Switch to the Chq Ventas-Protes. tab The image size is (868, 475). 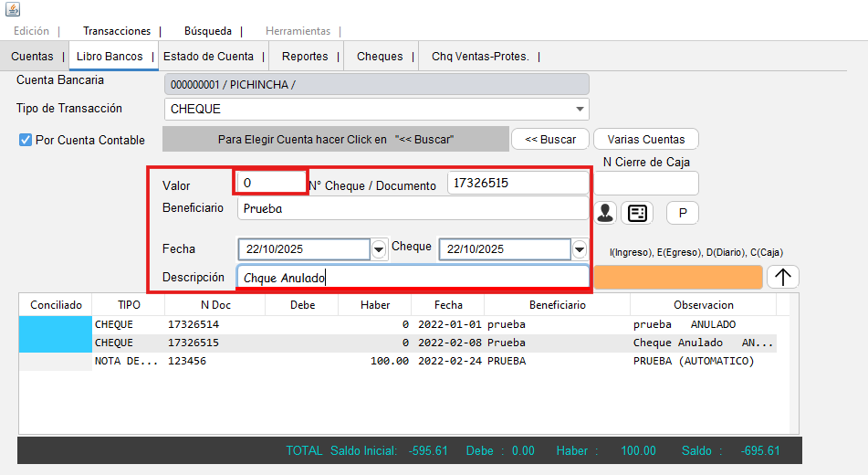480,57
